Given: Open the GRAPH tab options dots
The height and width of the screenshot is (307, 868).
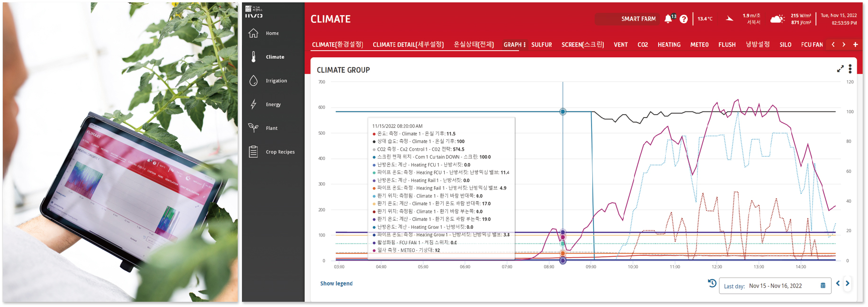Looking at the screenshot, I should click(524, 45).
